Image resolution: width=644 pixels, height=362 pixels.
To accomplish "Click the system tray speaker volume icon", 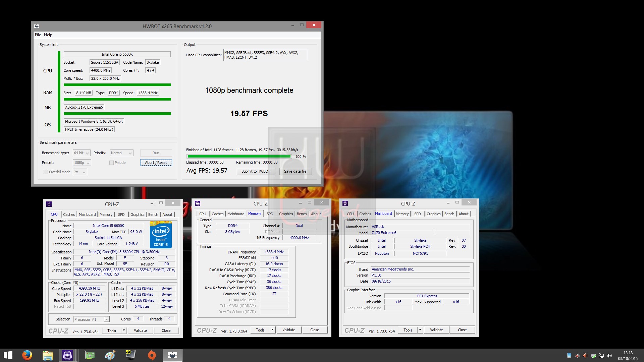I will [x=609, y=356].
